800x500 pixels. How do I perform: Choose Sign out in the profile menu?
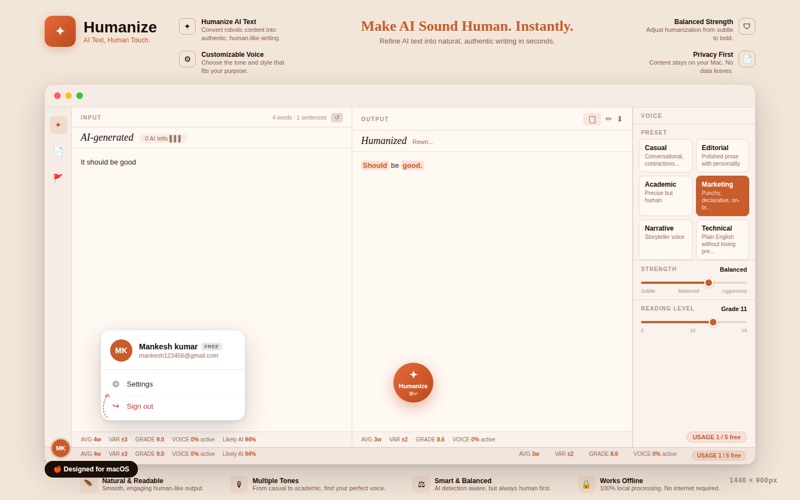click(172, 406)
